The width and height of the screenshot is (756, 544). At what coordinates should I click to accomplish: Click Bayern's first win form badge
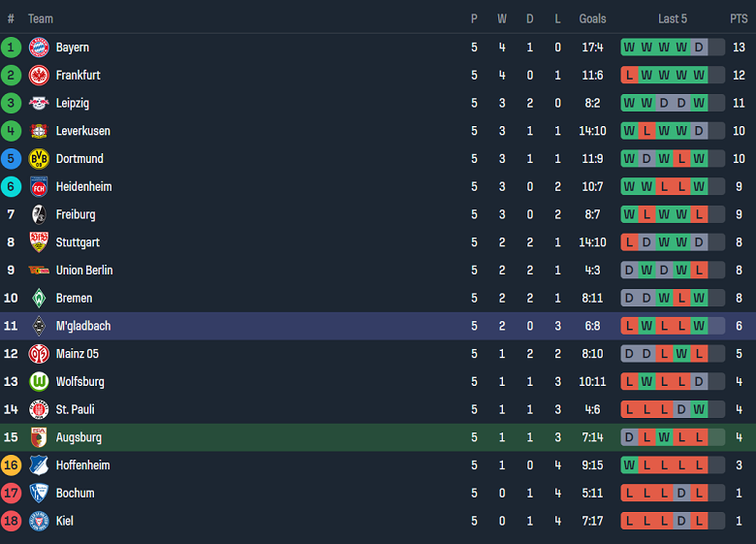pyautogui.click(x=629, y=48)
